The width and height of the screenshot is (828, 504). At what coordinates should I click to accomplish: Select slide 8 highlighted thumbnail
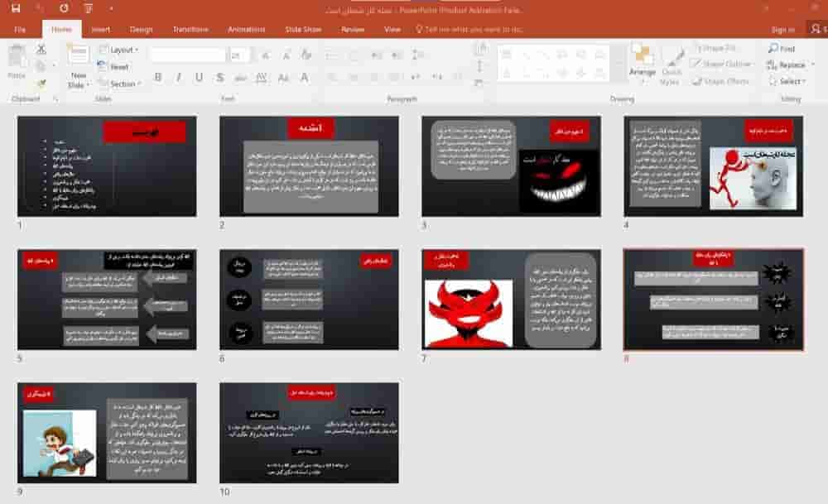point(714,300)
